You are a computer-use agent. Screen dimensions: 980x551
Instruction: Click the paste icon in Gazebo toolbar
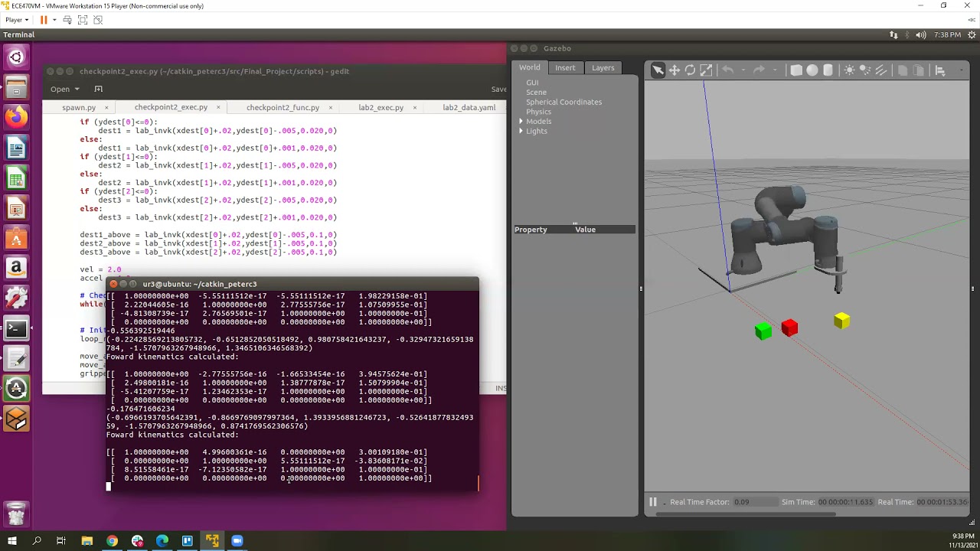[918, 70]
